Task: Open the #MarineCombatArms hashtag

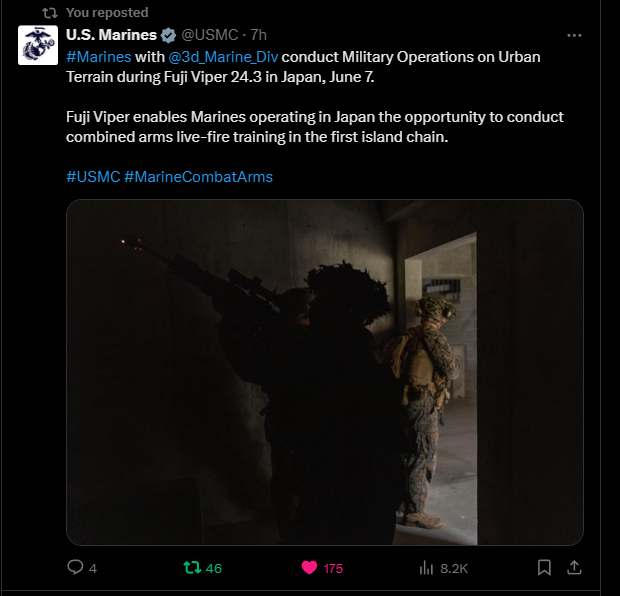Action: pos(198,177)
